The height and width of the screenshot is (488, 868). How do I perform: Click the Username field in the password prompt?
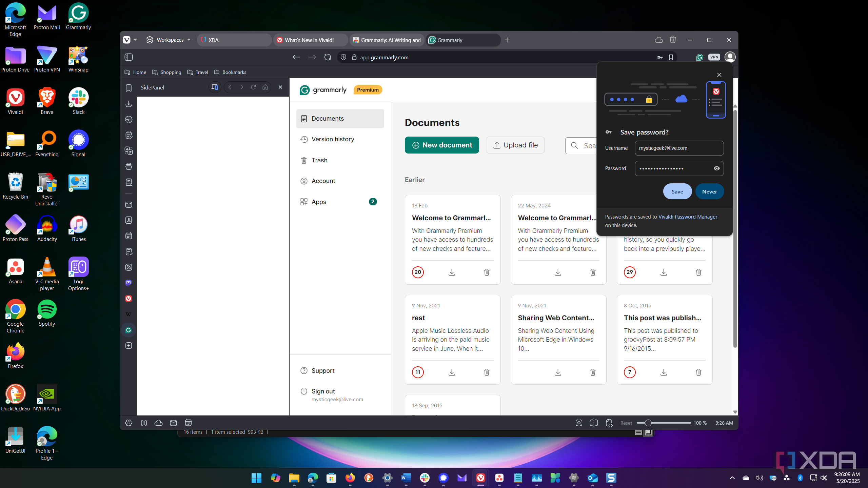(x=679, y=148)
